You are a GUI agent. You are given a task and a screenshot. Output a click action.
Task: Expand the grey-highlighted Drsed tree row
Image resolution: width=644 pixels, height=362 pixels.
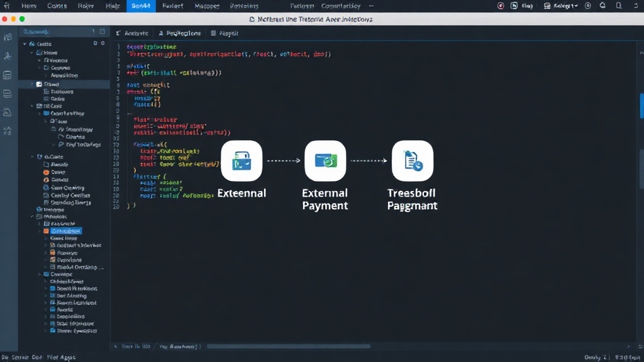32,84
